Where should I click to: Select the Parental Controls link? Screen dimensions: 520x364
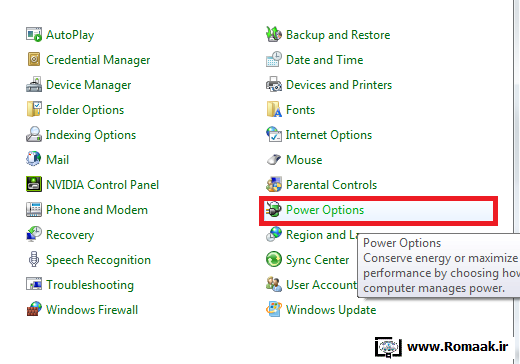332,185
